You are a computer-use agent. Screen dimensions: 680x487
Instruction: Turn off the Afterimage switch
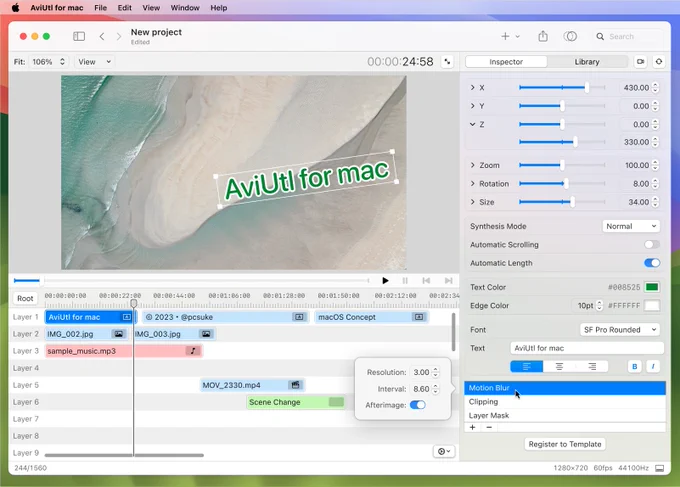pyautogui.click(x=418, y=405)
